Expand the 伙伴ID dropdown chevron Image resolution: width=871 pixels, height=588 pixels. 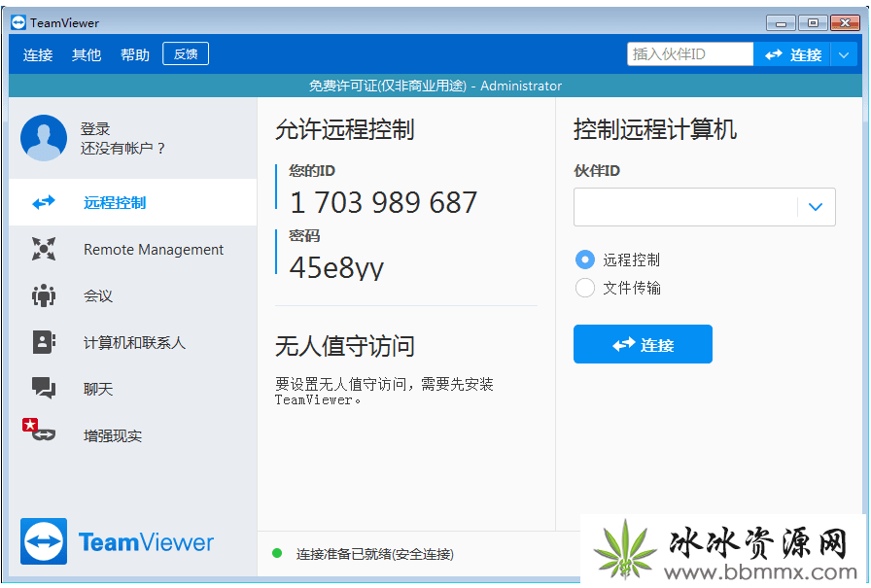point(816,207)
